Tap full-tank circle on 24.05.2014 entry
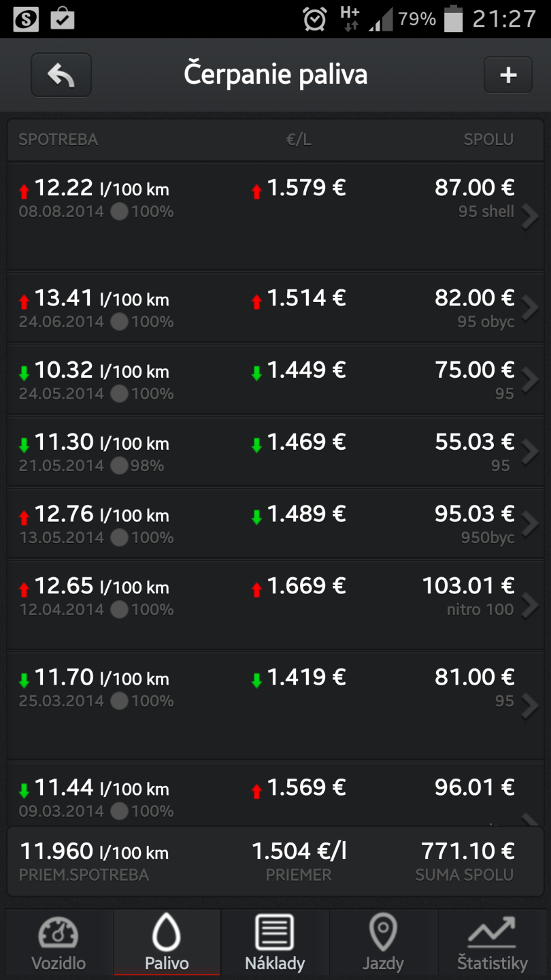Screen dimensions: 551x980 pos(120,394)
